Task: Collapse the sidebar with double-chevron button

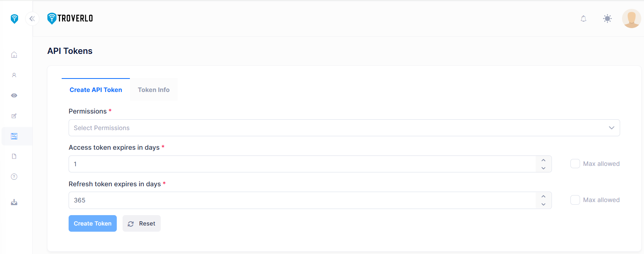Action: [x=32, y=18]
